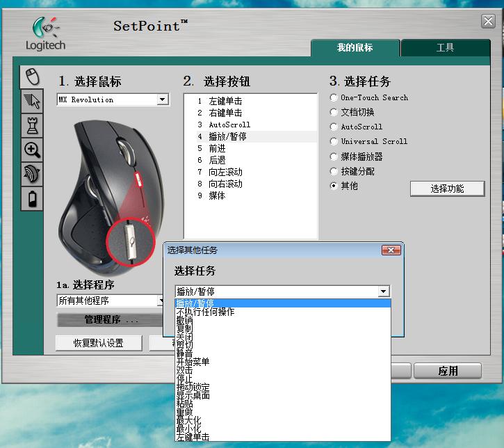Choose 显示桌面 in the dropdown list
The height and width of the screenshot is (448, 504).
283,395
